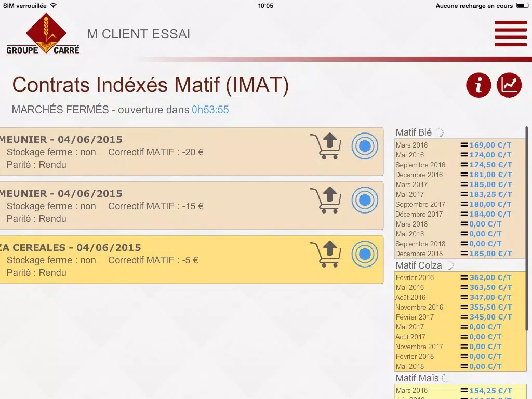Tap Maïs Mars 2016 price 154,25 €/T
Screen dimensions: 532x399
click(x=490, y=390)
